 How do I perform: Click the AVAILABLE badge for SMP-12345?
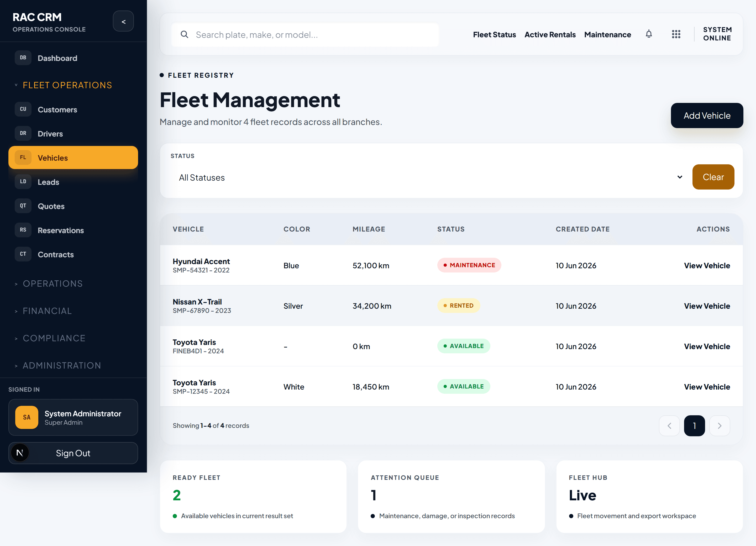click(464, 386)
